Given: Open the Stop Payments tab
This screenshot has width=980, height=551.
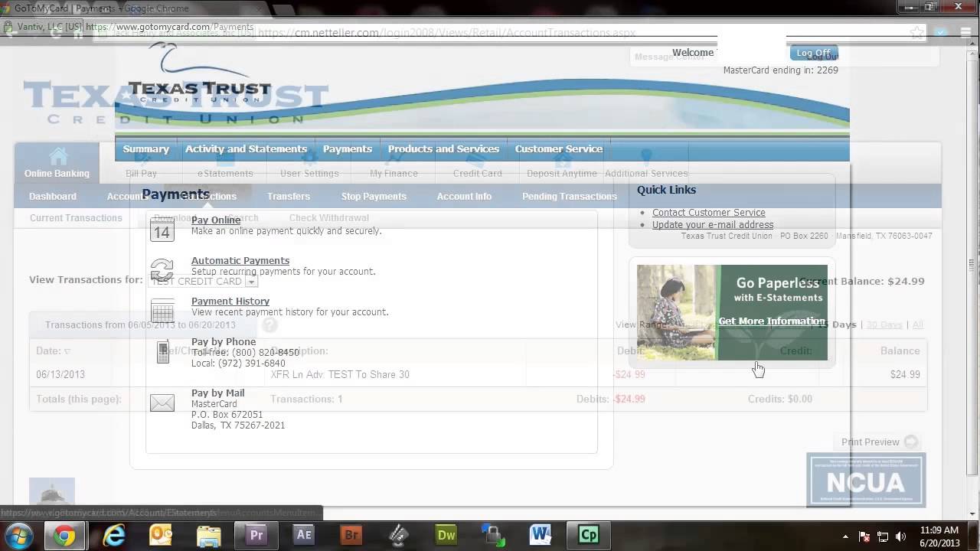Looking at the screenshot, I should (x=374, y=197).
